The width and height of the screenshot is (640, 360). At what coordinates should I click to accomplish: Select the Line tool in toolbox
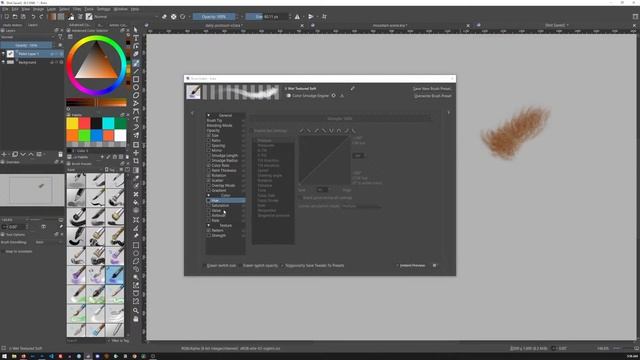tap(136, 71)
